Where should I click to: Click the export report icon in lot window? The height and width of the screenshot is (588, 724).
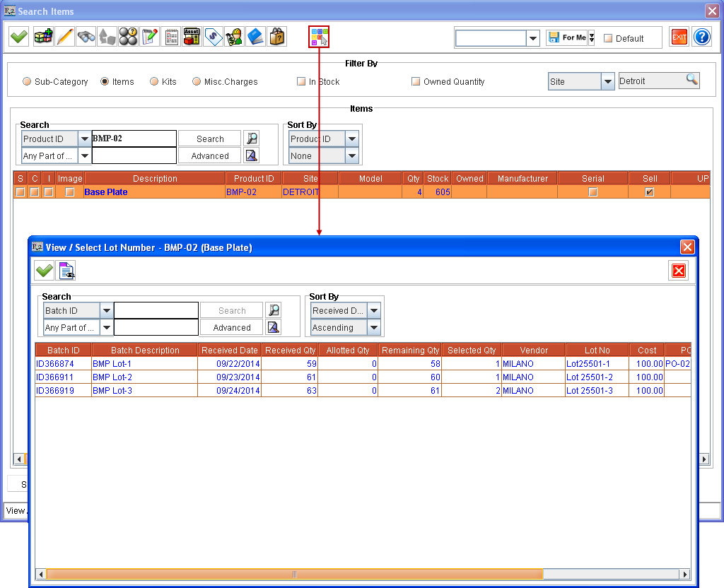(66, 270)
